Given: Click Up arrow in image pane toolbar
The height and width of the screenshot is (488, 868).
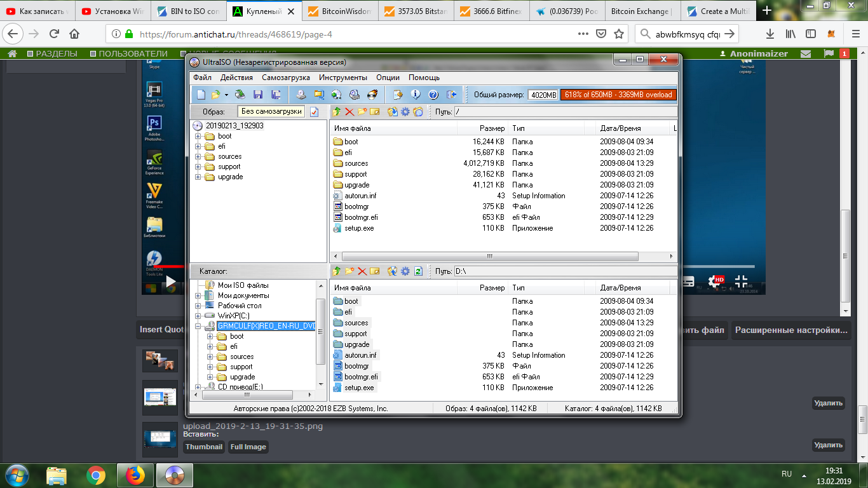Looking at the screenshot, I should pyautogui.click(x=337, y=112).
